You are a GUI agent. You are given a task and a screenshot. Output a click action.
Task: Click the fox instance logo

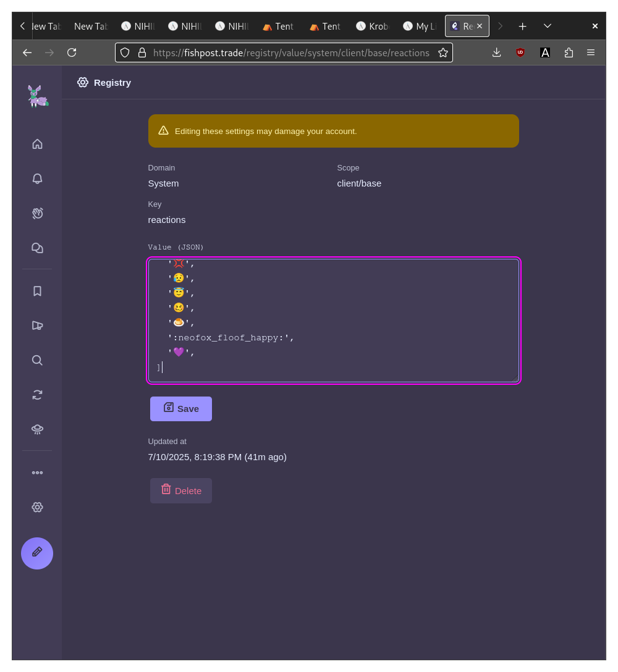[x=38, y=96]
